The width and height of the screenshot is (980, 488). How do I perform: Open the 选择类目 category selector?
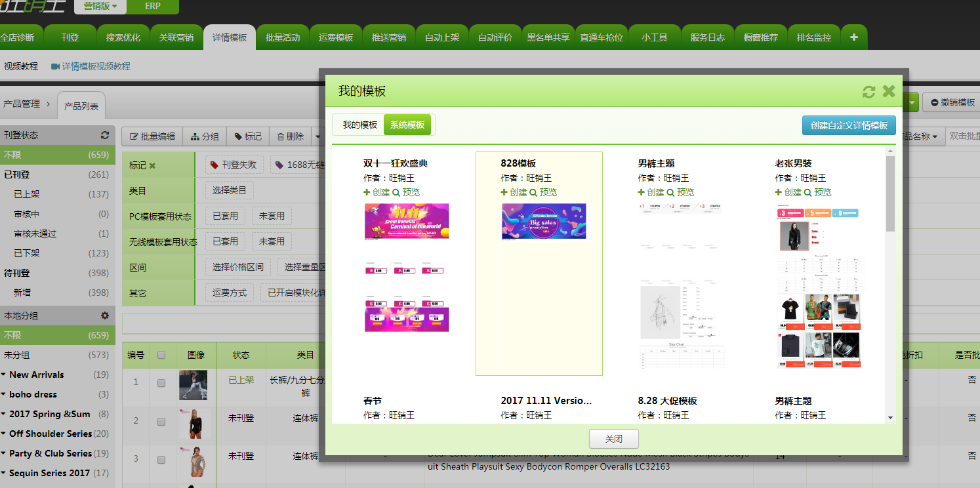point(230,190)
